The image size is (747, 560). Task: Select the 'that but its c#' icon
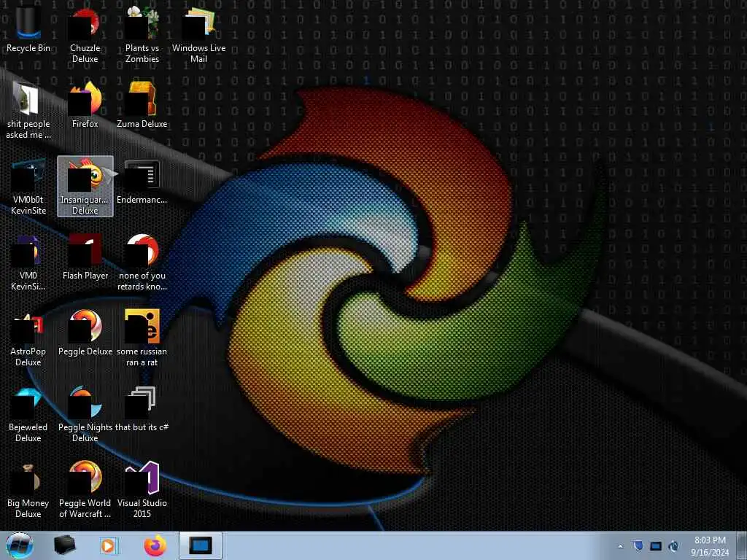pos(142,408)
